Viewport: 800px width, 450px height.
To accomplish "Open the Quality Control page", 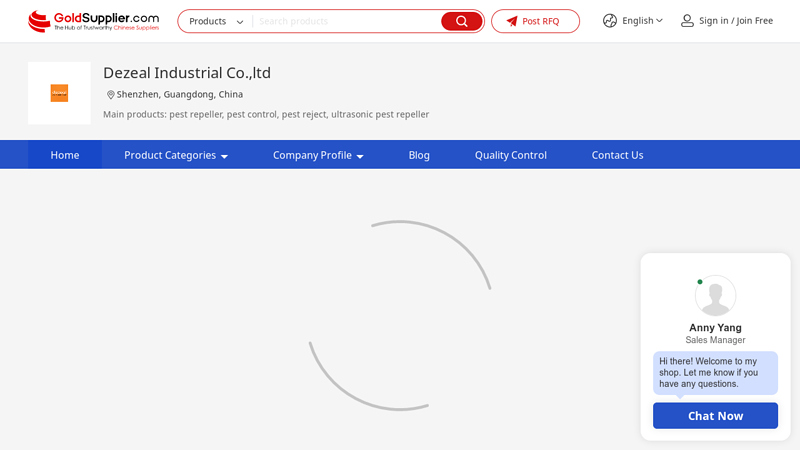I will coord(511,155).
